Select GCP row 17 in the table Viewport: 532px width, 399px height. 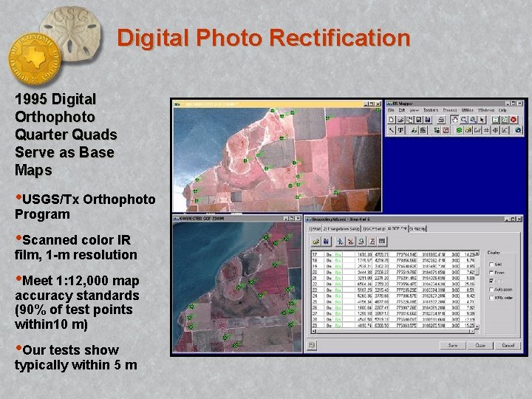393,254
